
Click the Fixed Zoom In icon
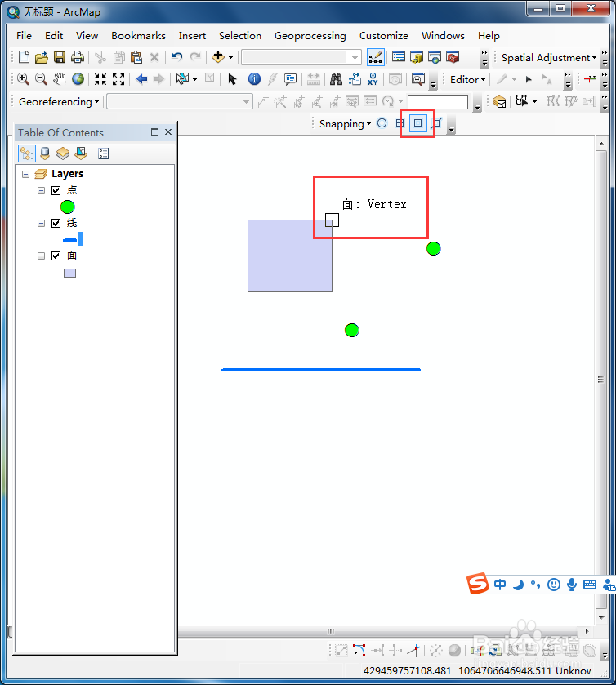point(100,79)
